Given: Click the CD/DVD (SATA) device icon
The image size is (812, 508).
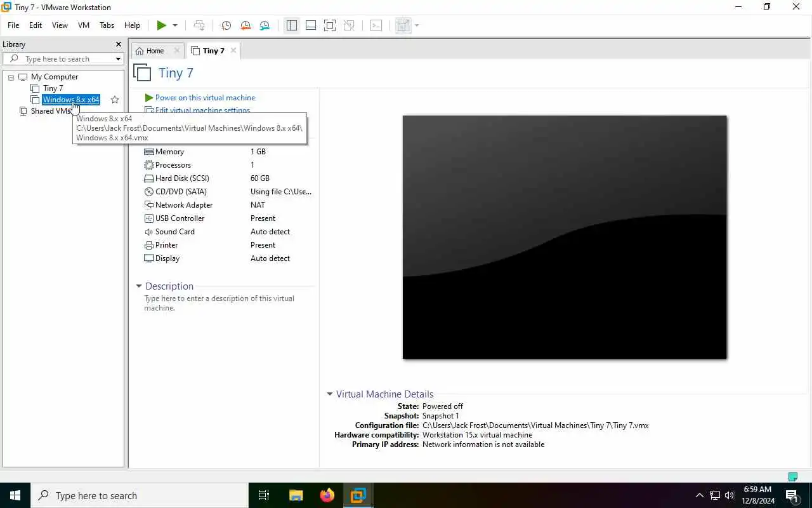Looking at the screenshot, I should click(149, 192).
